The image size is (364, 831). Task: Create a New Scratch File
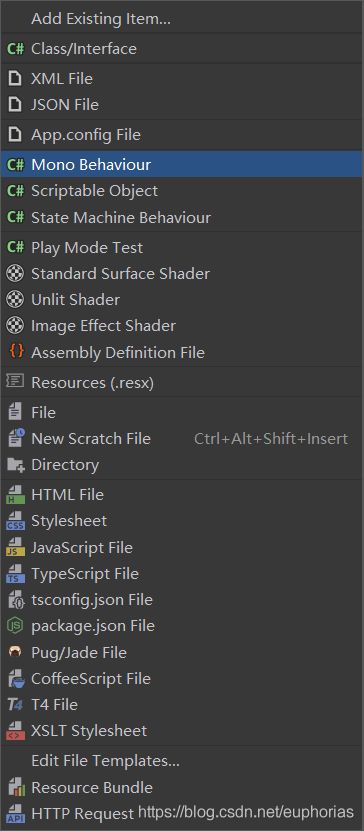coord(182,439)
